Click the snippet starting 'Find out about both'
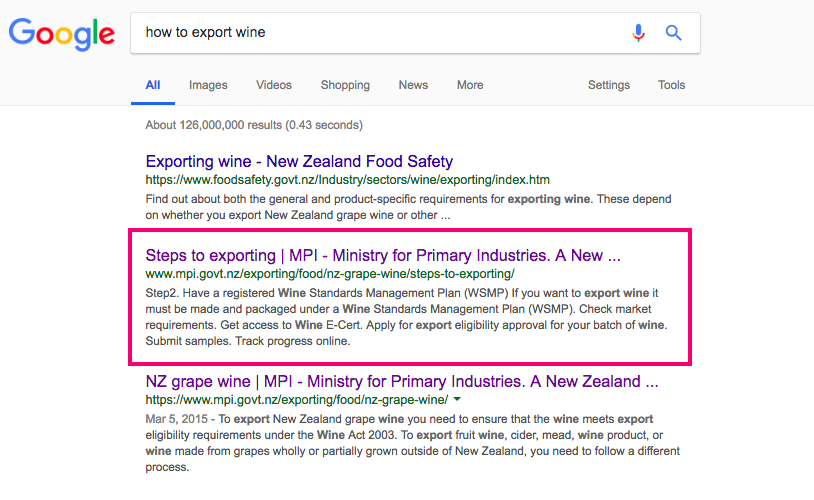814x500 pixels. point(408,207)
